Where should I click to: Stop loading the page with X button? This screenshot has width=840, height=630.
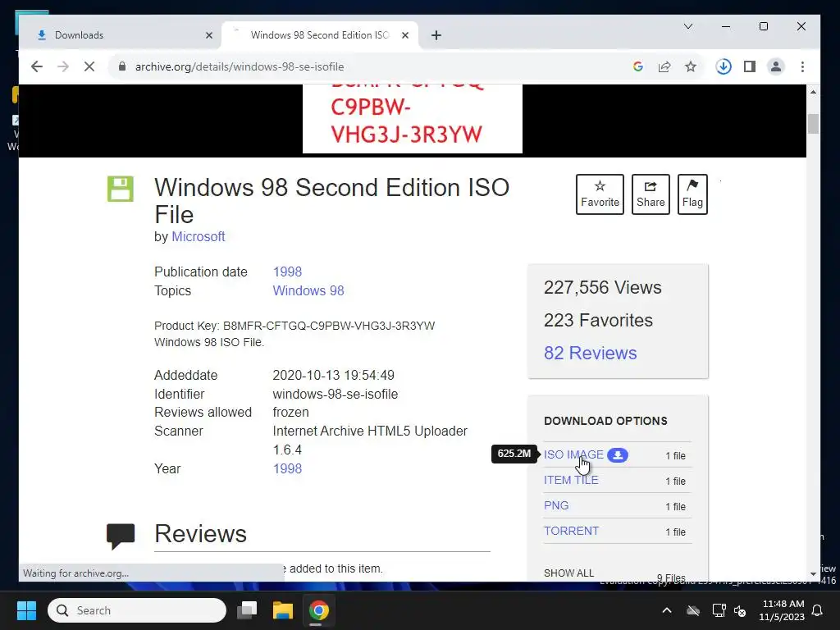pyautogui.click(x=89, y=66)
